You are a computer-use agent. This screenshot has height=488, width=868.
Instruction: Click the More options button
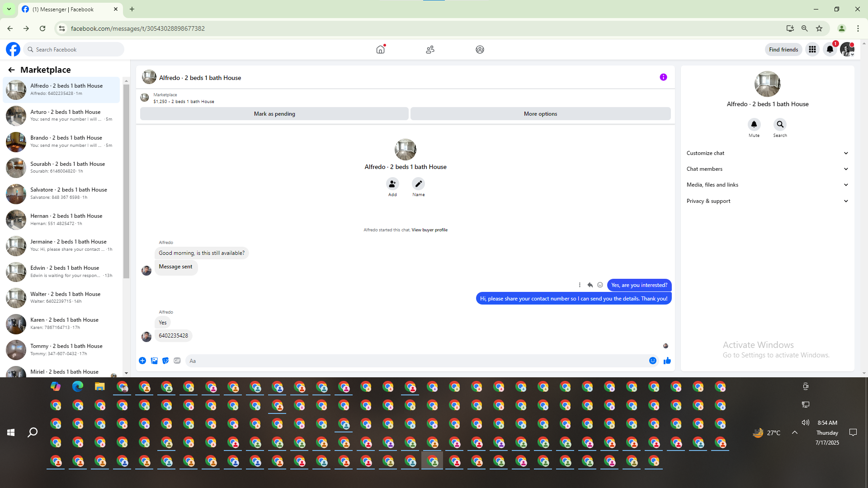(541, 114)
